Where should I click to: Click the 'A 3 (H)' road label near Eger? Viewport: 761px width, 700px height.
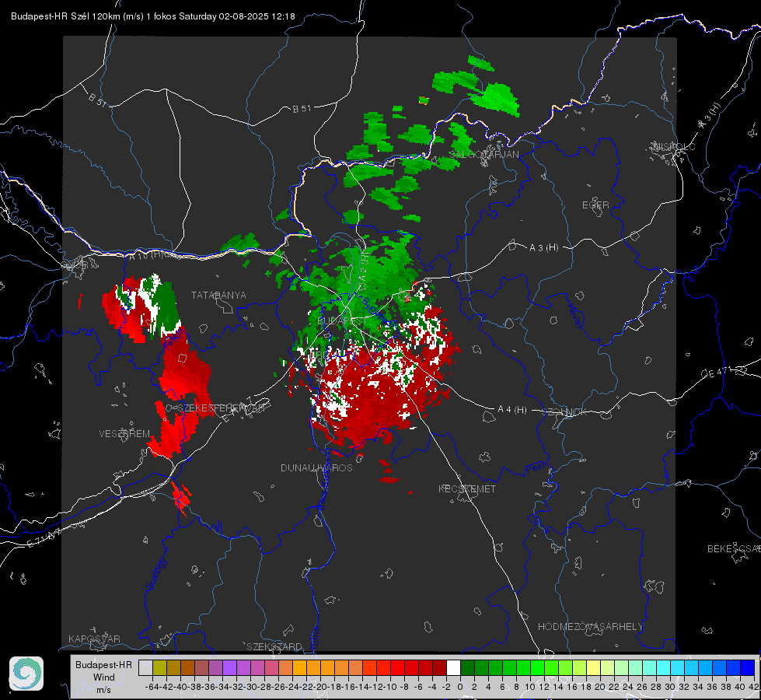click(x=543, y=248)
